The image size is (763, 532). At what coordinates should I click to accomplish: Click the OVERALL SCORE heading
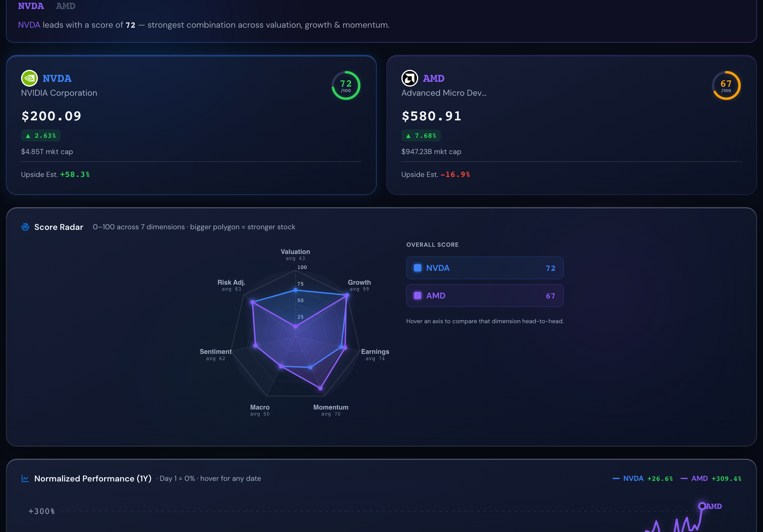coord(432,245)
